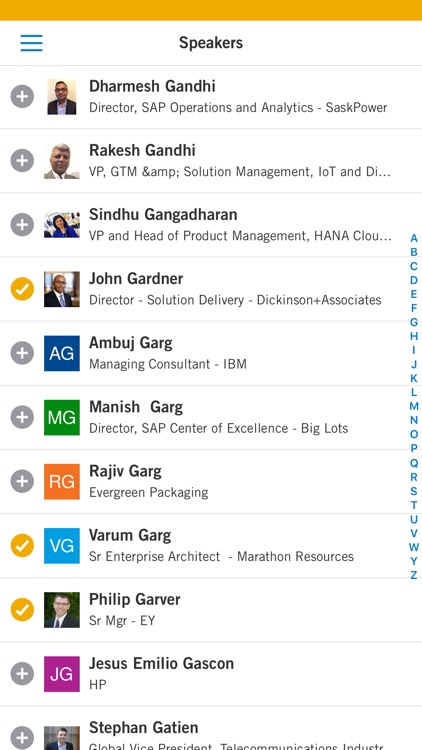Jump to letter W in index
The image size is (422, 750).
[414, 547]
